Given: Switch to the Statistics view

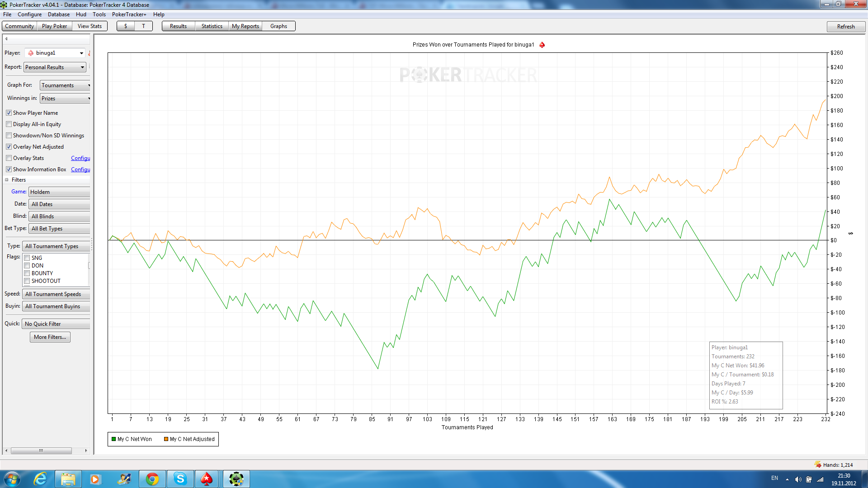Looking at the screenshot, I should [x=212, y=26].
